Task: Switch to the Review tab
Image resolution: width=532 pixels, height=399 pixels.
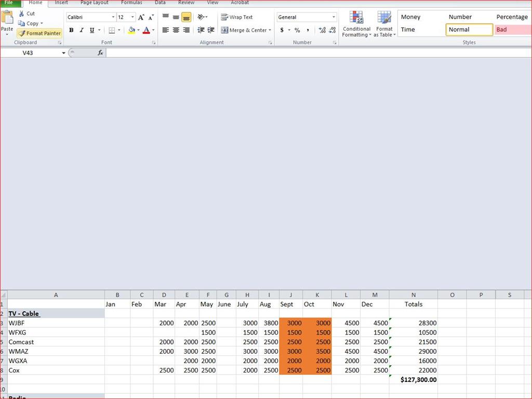Action: [x=187, y=3]
